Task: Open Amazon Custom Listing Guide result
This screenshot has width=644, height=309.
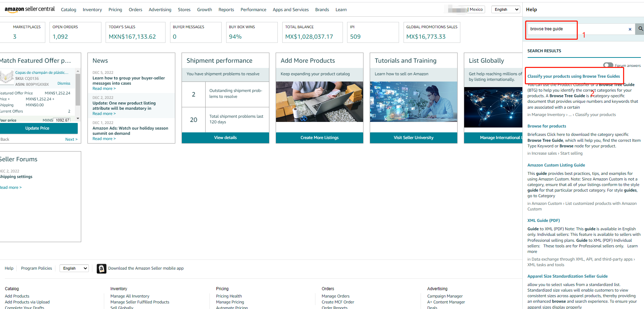Action: 556,165
